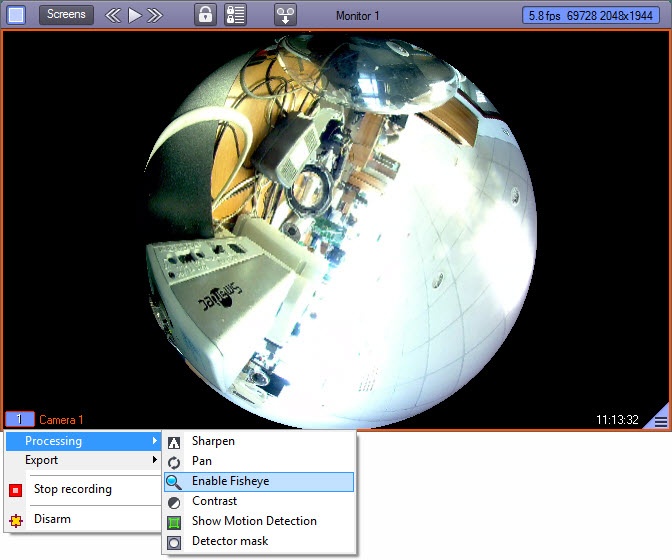Open the Screens menu button
The height and width of the screenshot is (560, 672).
[x=66, y=15]
